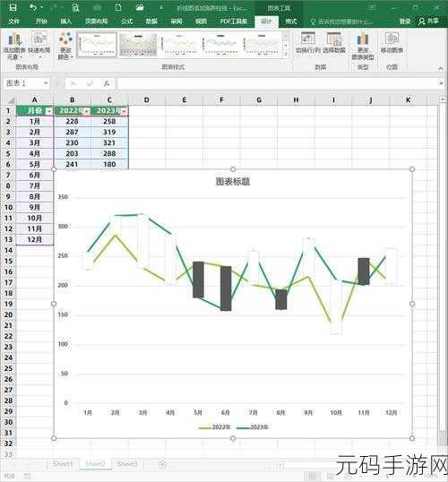
Task: Click the New document icon in title bar
Action: (118, 7)
